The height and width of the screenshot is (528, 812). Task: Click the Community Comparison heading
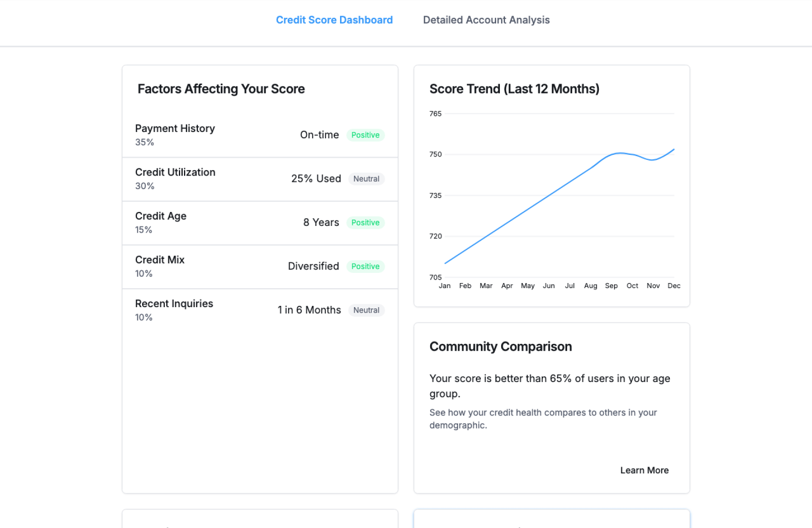pos(500,346)
